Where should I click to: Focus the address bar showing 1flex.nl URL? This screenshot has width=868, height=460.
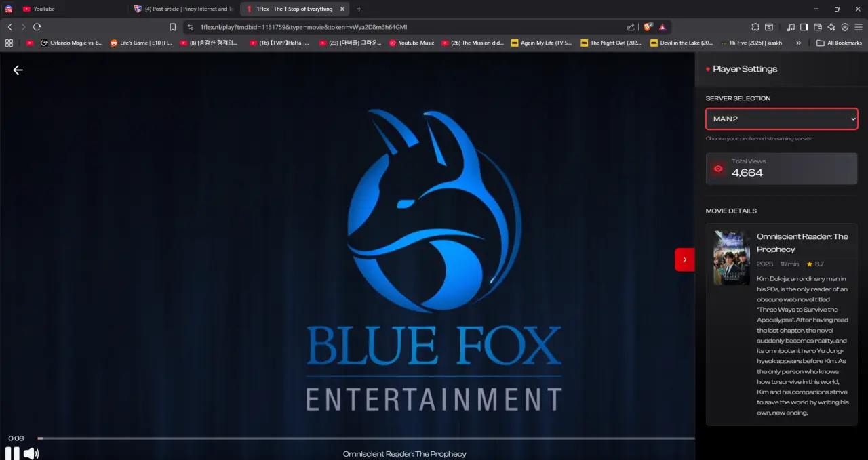[x=407, y=27]
